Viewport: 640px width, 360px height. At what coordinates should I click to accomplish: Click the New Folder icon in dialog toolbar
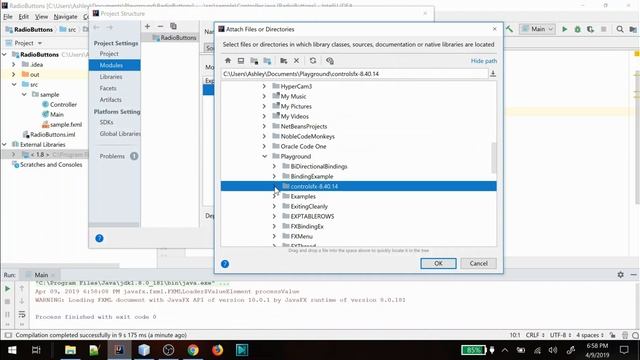(x=283, y=61)
